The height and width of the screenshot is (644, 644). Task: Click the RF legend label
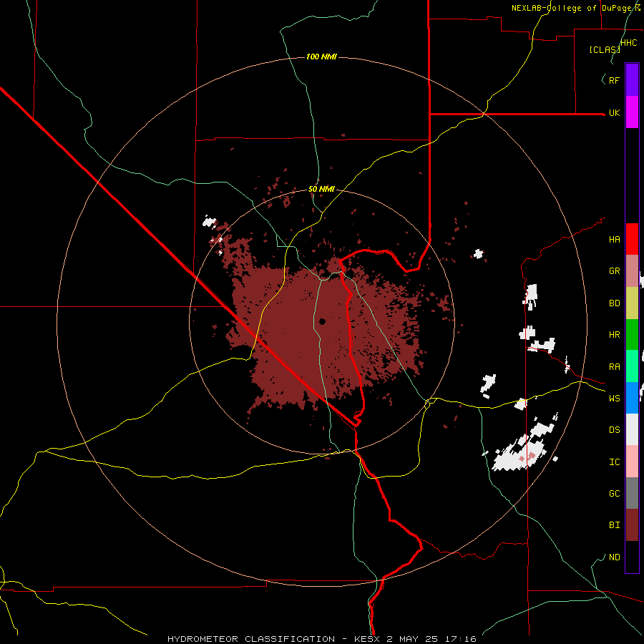pos(615,80)
